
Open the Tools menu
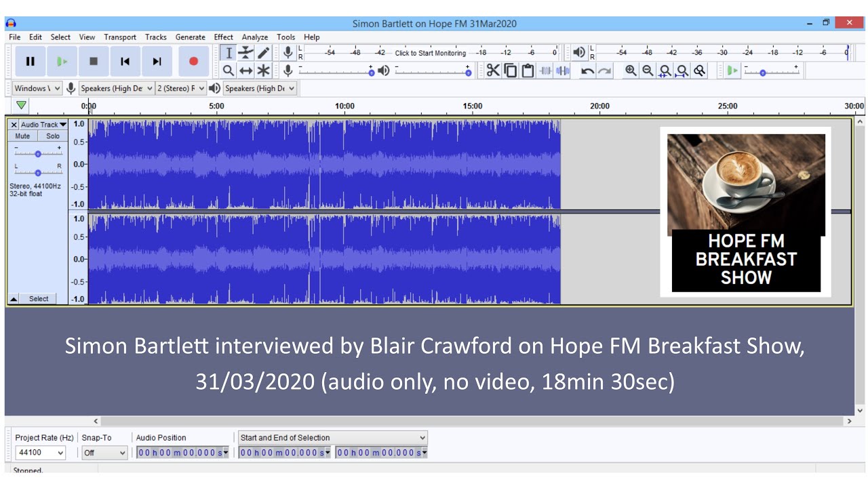286,37
